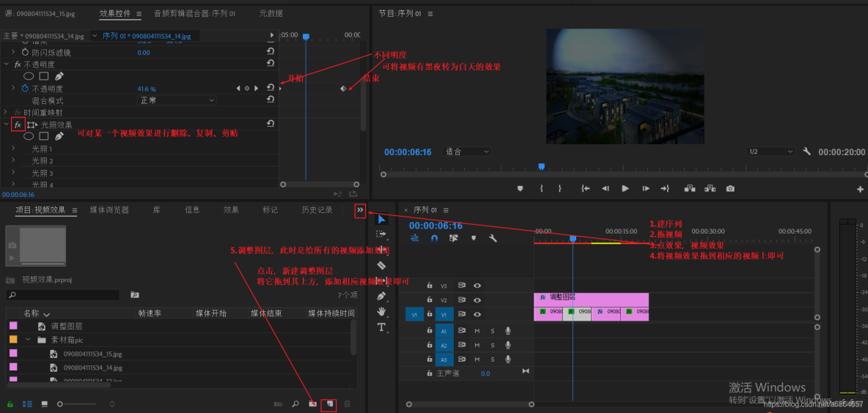The width and height of the screenshot is (868, 413).
Task: Click the Extract button in program monitor
Action: (710, 188)
